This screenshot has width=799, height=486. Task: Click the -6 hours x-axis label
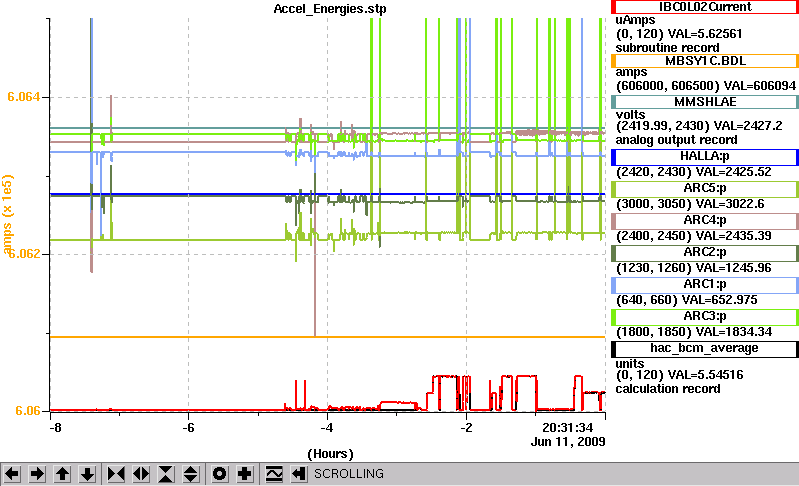[x=189, y=427]
